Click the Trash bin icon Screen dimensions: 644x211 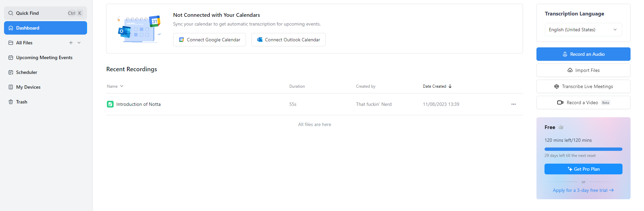pos(11,102)
